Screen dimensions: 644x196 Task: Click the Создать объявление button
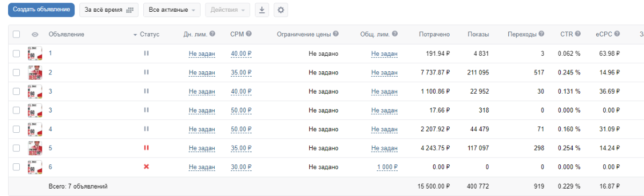[x=41, y=10]
